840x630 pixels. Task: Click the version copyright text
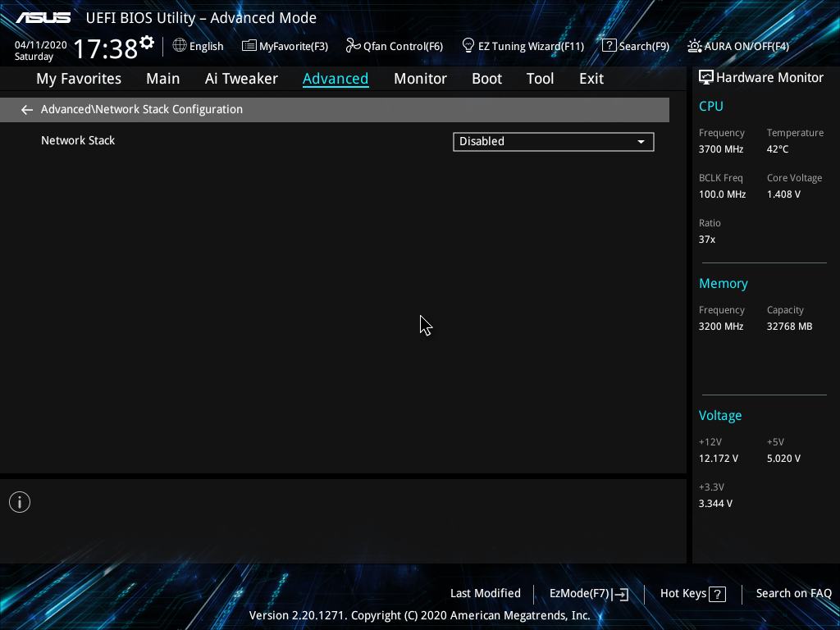coord(419,615)
